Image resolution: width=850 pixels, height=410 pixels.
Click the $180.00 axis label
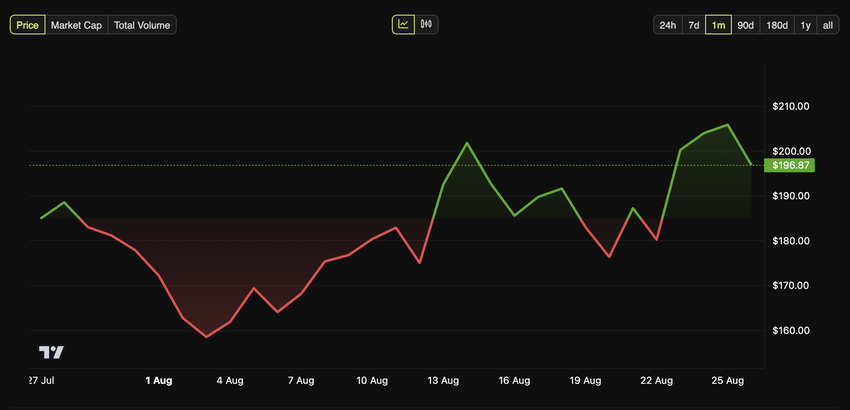pyautogui.click(x=791, y=241)
